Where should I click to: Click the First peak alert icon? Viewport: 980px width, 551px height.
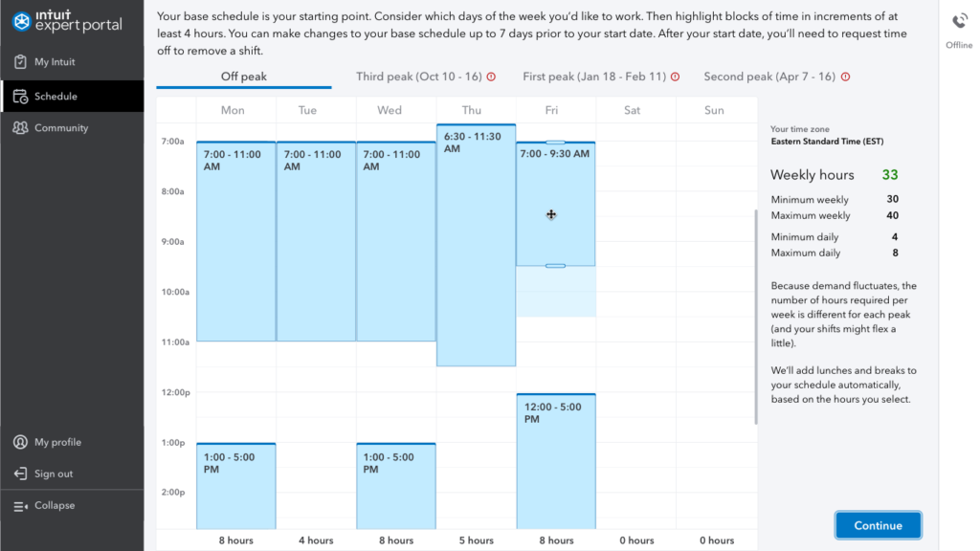[675, 77]
